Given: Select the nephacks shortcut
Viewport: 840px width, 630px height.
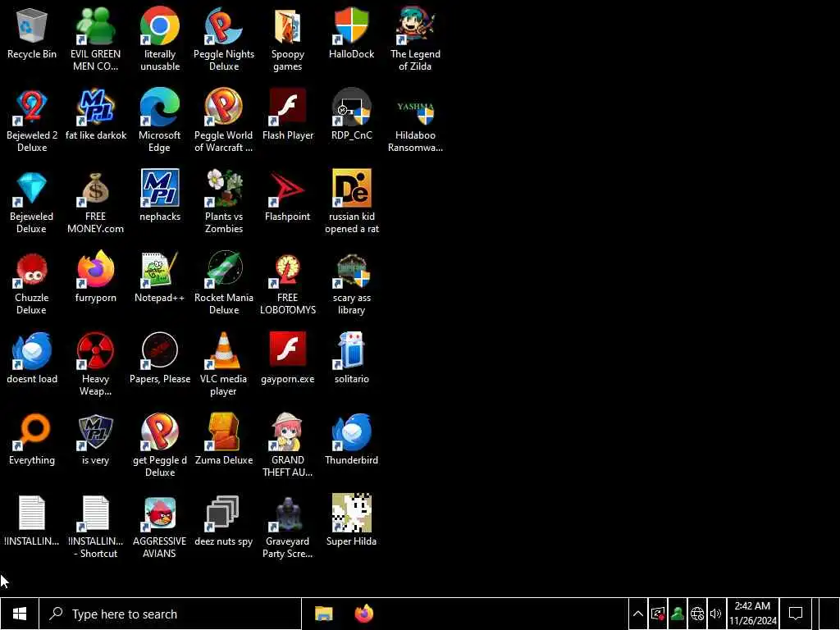Looking at the screenshot, I should [160, 196].
